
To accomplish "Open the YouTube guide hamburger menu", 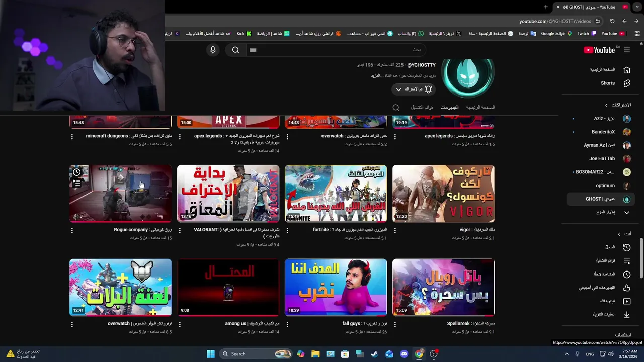I will click(x=626, y=50).
